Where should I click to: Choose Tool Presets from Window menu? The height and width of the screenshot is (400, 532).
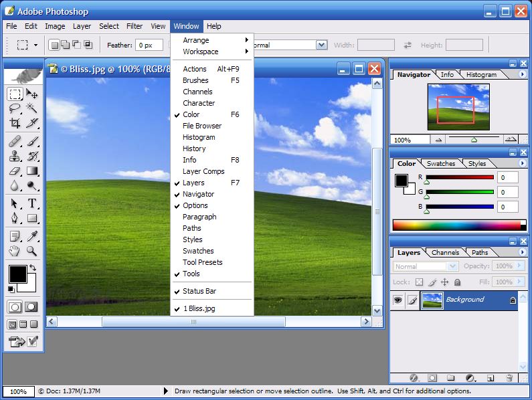pos(212,262)
